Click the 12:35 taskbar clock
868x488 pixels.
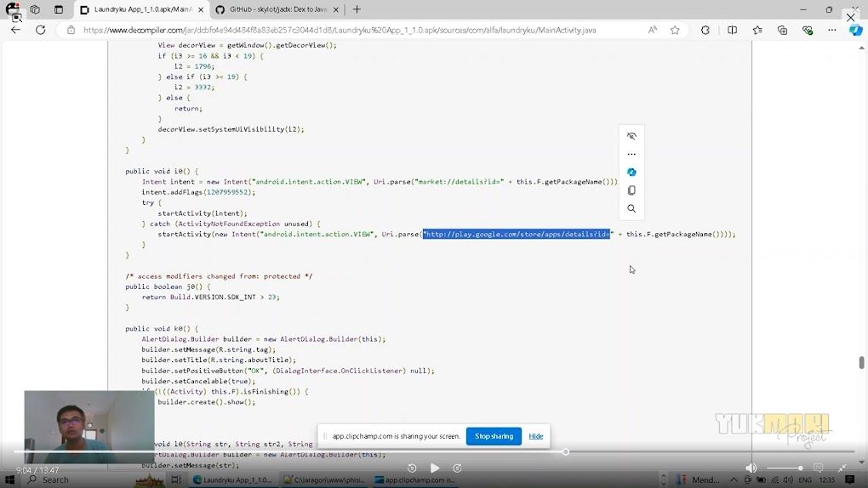click(x=827, y=479)
